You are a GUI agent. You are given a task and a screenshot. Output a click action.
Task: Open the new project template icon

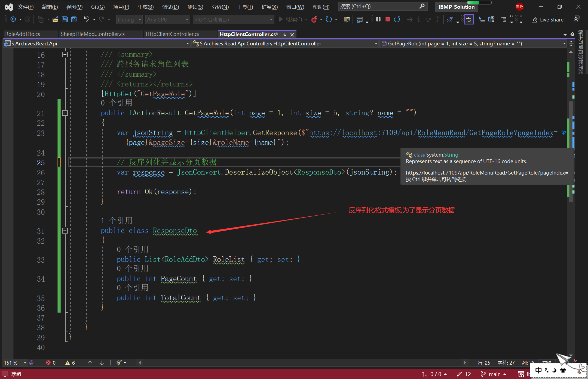pos(41,19)
